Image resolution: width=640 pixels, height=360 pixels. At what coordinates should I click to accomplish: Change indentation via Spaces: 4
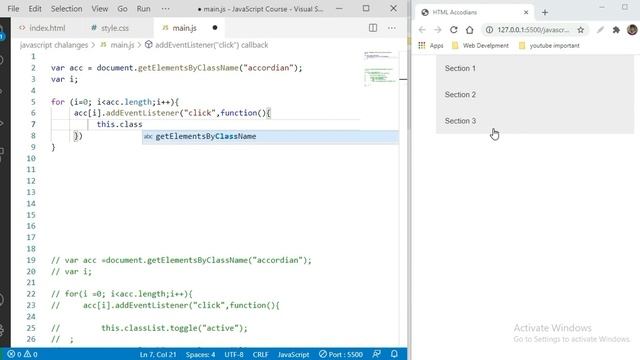point(200,354)
